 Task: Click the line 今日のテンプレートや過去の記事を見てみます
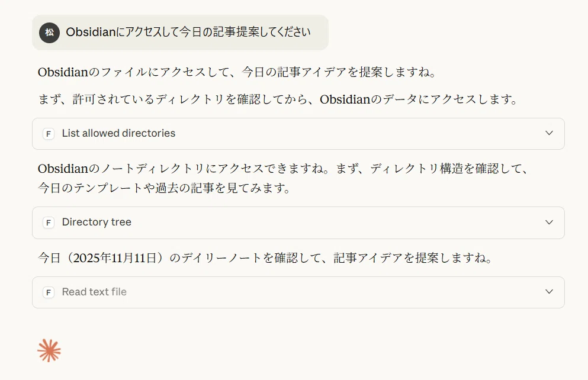(165, 188)
